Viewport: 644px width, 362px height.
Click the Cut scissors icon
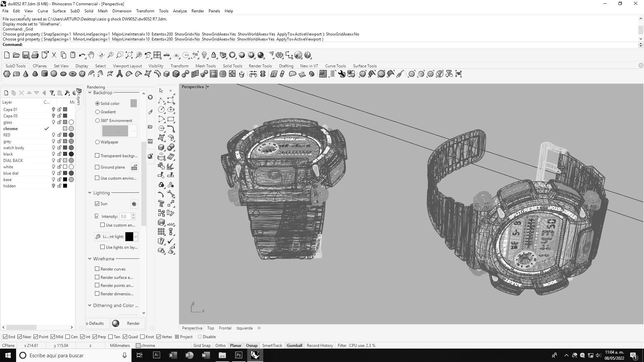pyautogui.click(x=54, y=55)
